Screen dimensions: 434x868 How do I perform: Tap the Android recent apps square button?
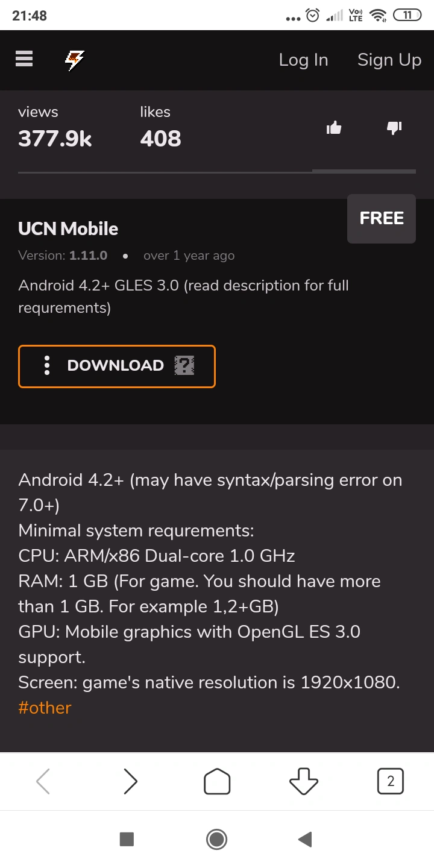coord(127,838)
